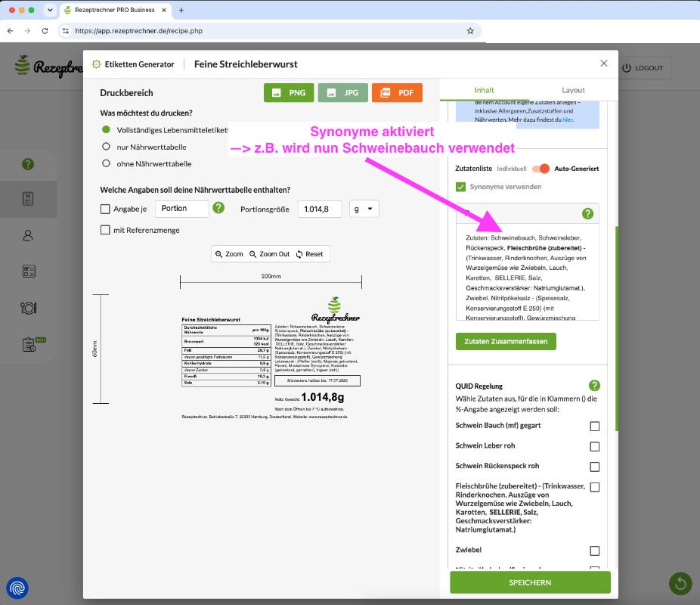Viewport: 700px width, 605px height.
Task: Click the green circular undo arrow button
Action: [680, 583]
